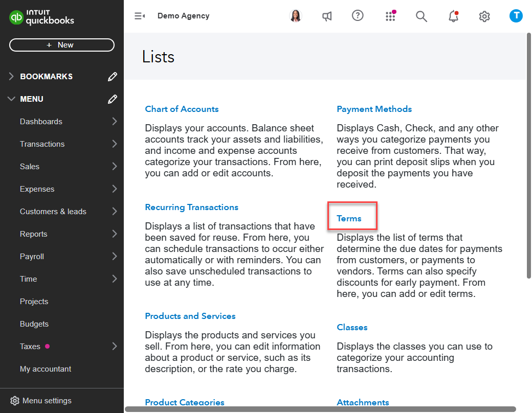The image size is (532, 413).
Task: Click the T account circle icon
Action: (x=516, y=16)
